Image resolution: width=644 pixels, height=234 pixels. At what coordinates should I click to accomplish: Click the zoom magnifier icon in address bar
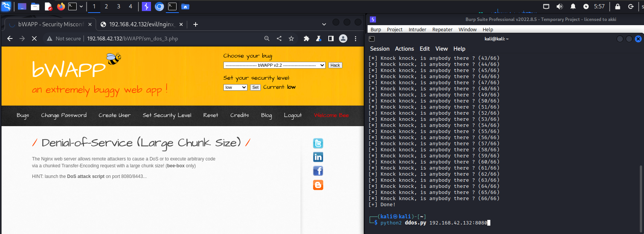click(x=267, y=38)
